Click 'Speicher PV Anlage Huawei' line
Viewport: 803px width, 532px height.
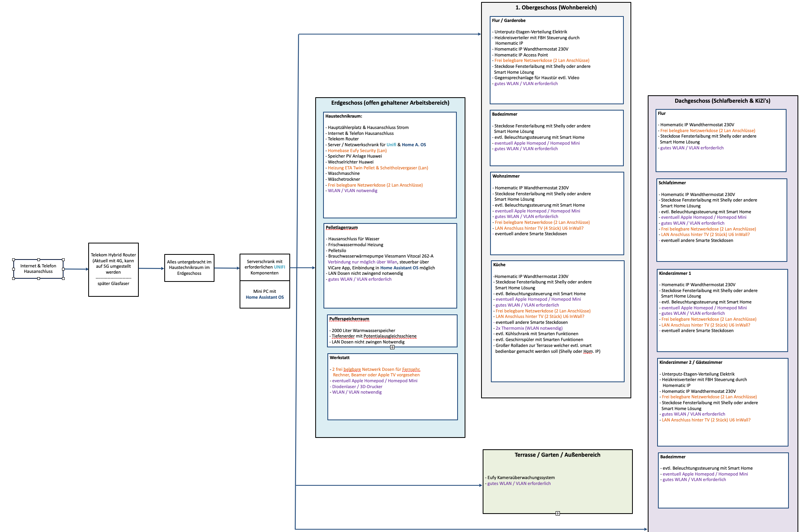[x=354, y=156]
